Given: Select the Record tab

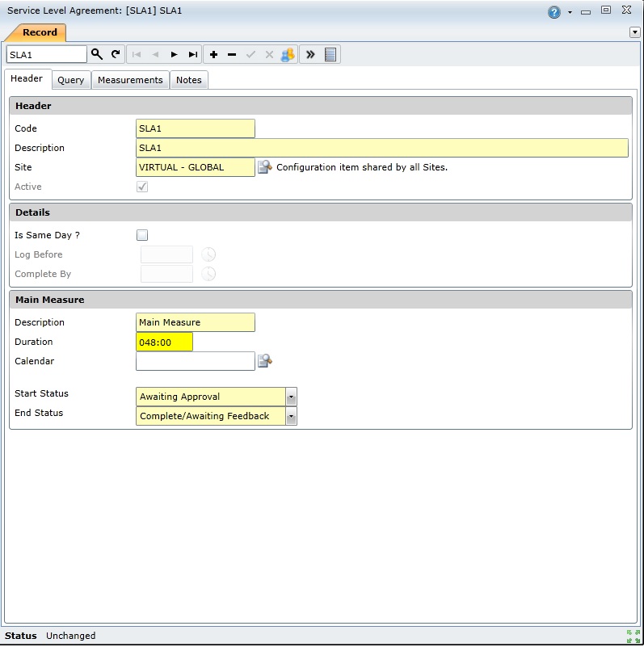Looking at the screenshot, I should point(40,32).
